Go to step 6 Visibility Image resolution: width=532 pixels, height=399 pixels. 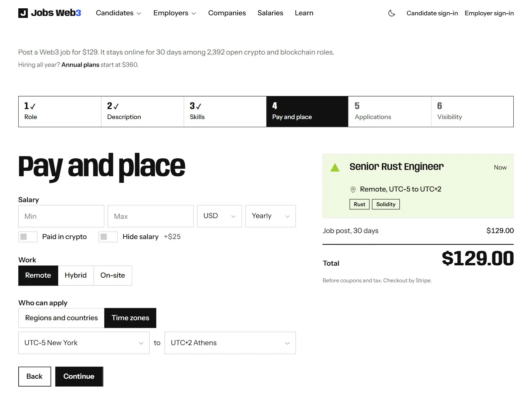click(x=472, y=112)
